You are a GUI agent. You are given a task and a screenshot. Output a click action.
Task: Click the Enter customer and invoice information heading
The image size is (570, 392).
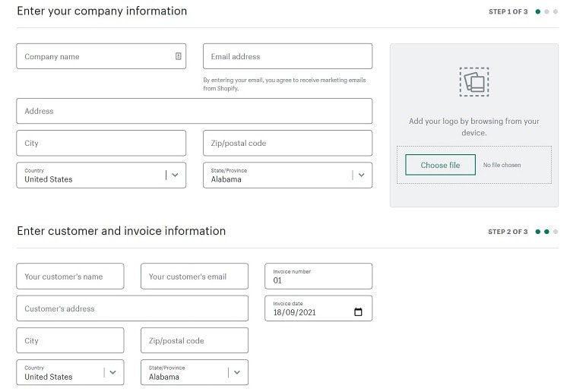click(x=122, y=231)
